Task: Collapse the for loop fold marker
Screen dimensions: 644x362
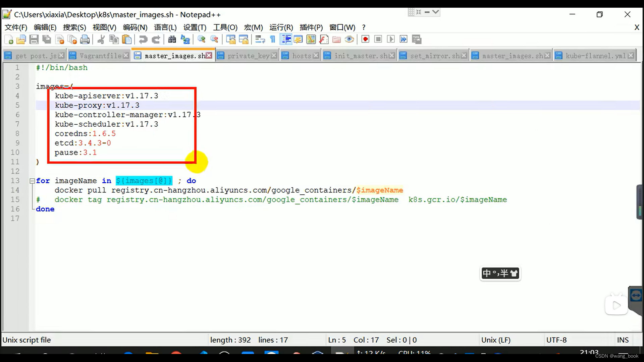Action: pos(32,181)
